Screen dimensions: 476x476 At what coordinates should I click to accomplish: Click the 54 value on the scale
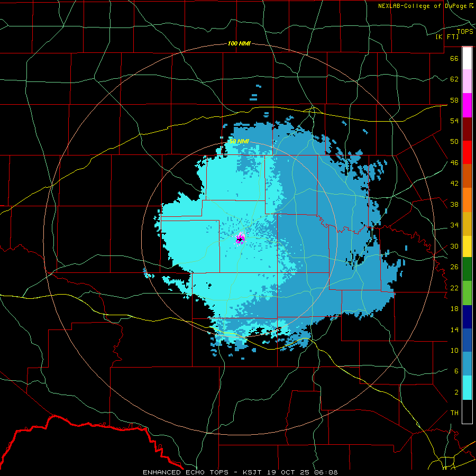click(454, 121)
